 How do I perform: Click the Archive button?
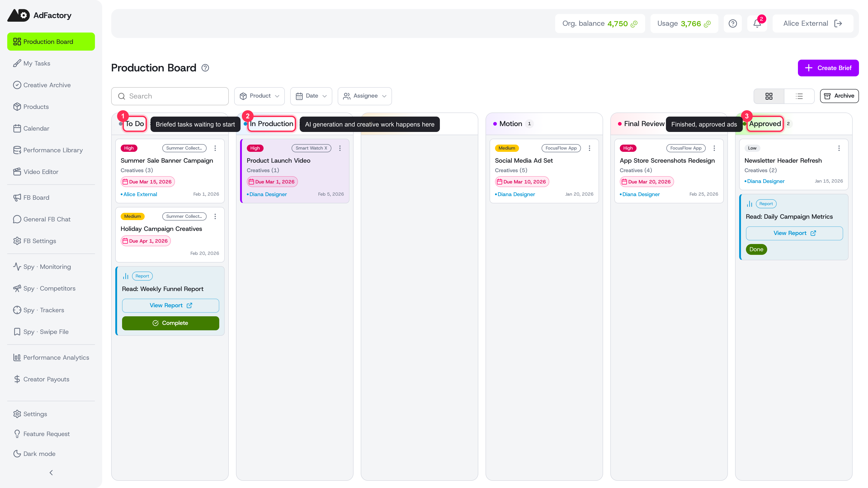839,96
